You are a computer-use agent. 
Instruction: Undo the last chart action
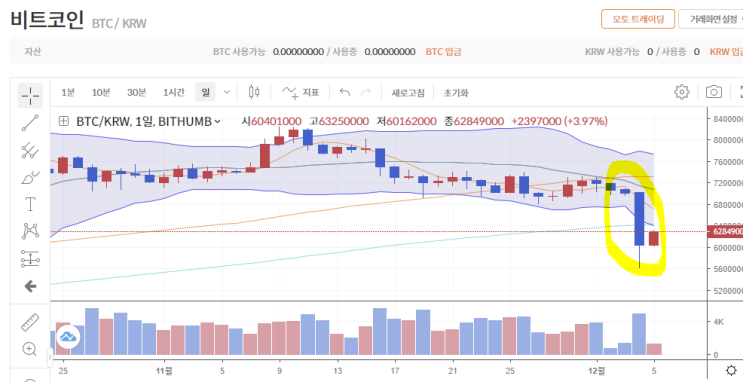pyautogui.click(x=345, y=92)
